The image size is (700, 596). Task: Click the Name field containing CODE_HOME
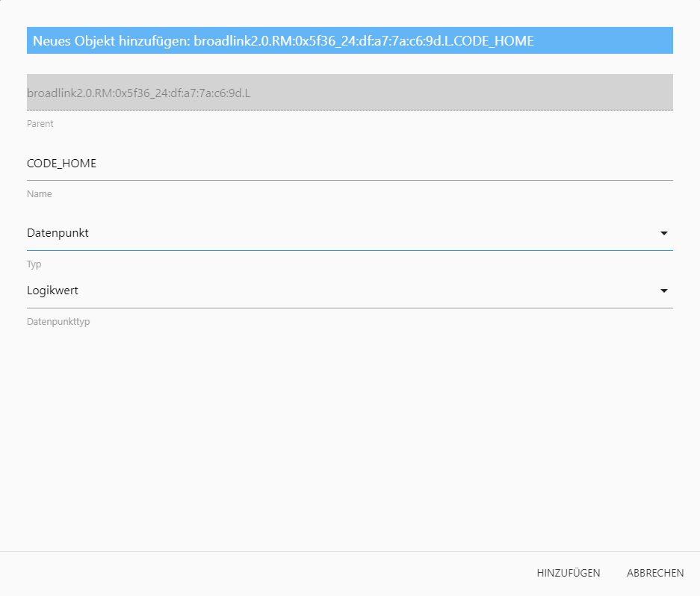click(x=350, y=164)
